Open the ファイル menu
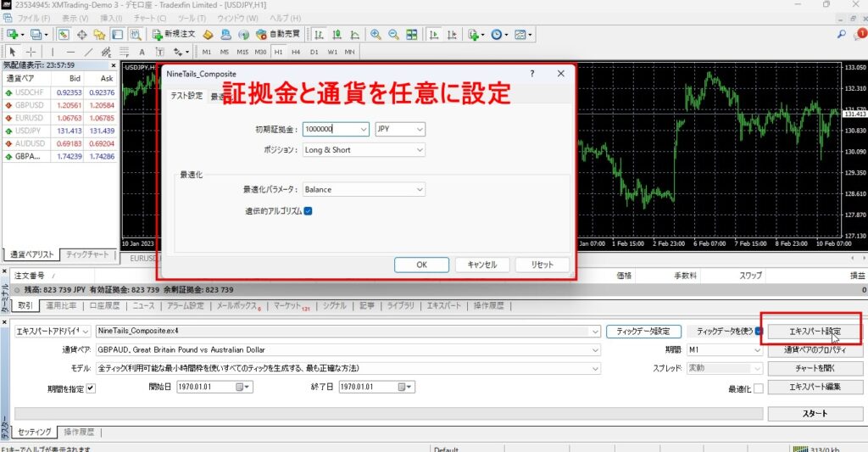The width and height of the screenshot is (868, 452). point(33,19)
